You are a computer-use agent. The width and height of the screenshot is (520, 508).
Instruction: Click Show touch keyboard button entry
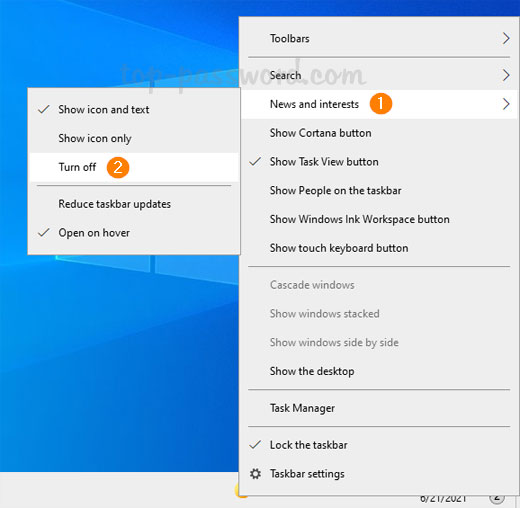pos(379,248)
